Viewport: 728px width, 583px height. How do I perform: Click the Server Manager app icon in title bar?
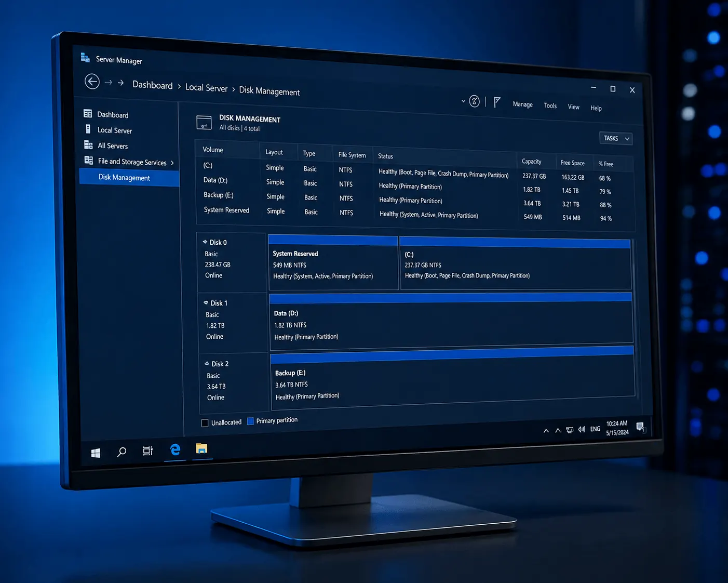coord(85,58)
